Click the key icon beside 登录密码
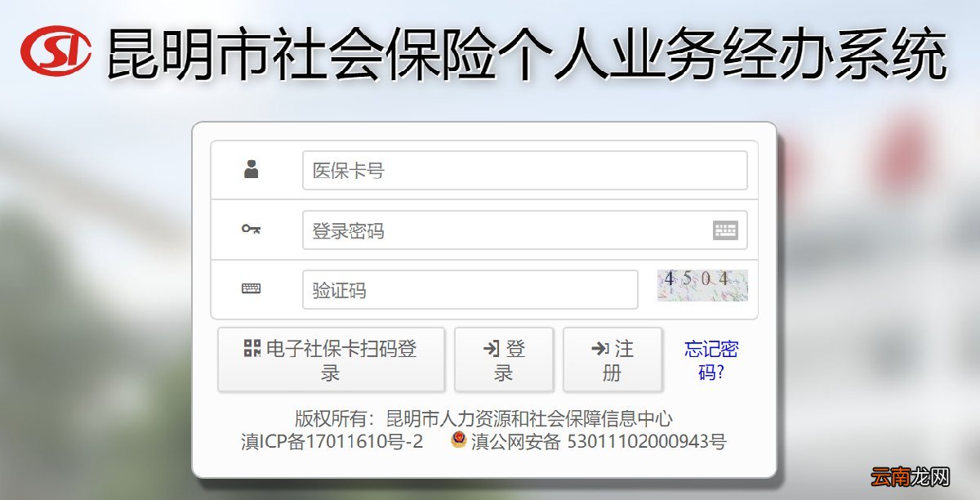 click(x=251, y=230)
